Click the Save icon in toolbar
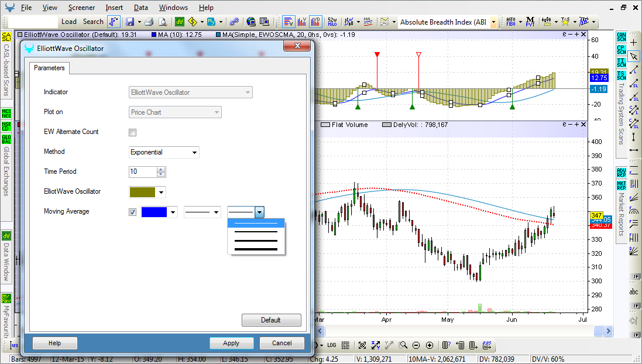Screen dimensions: 642x364 (x=130, y=22)
